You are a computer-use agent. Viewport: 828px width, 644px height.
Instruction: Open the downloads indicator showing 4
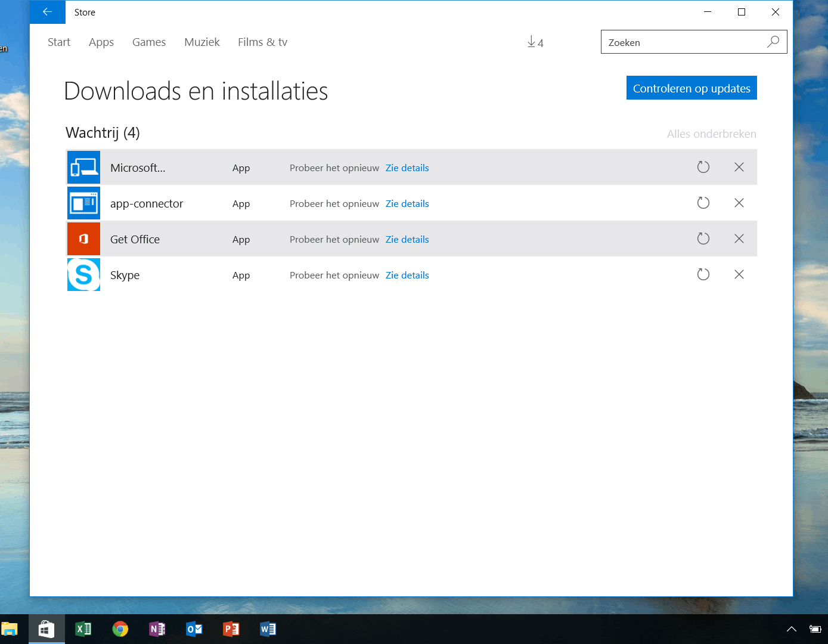[x=535, y=42]
